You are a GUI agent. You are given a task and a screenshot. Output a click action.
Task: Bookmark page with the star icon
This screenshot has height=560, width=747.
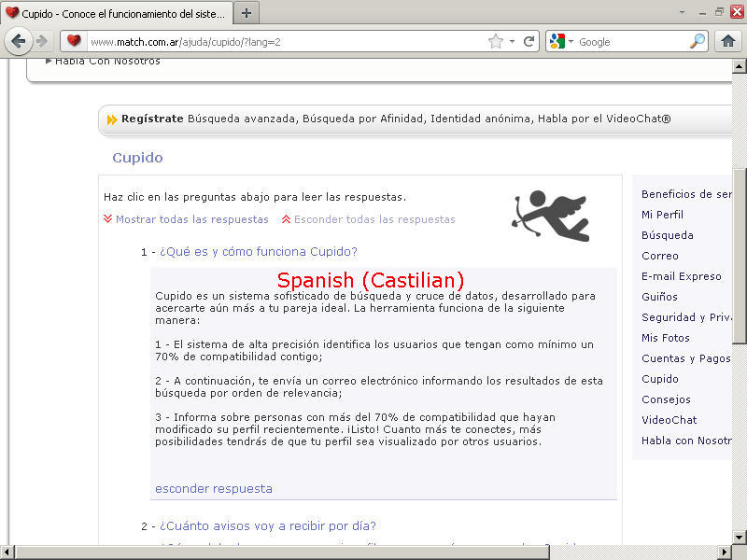tap(496, 41)
